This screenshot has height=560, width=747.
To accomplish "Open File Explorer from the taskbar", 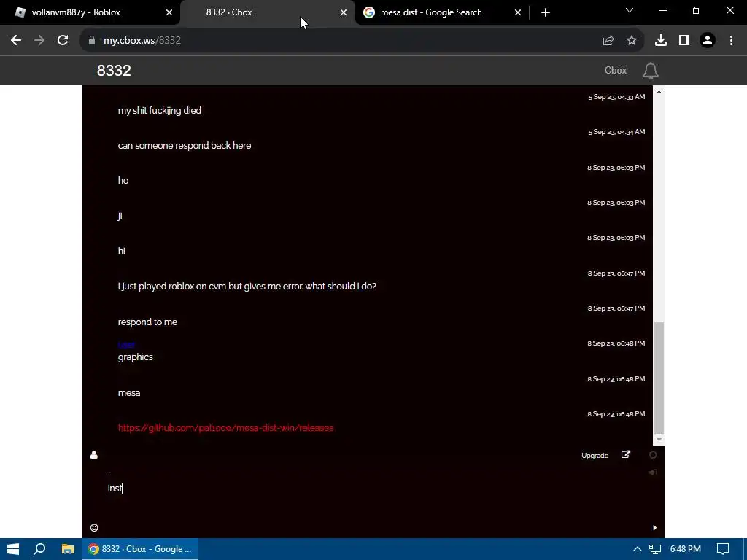I will click(68, 549).
